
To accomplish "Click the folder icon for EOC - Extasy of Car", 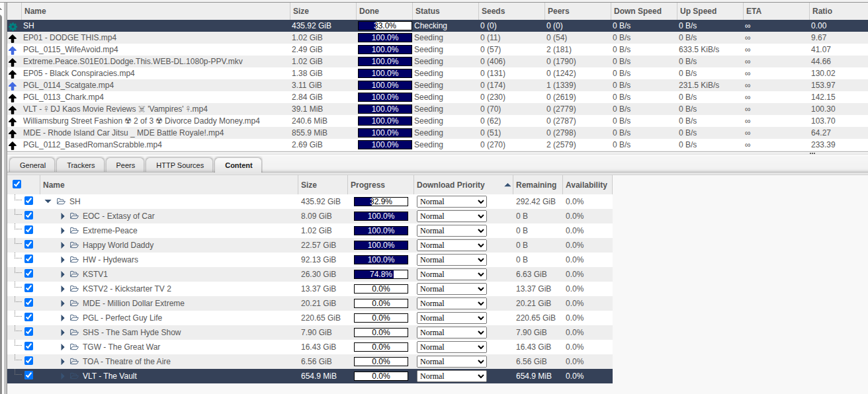I will pyautogui.click(x=74, y=216).
